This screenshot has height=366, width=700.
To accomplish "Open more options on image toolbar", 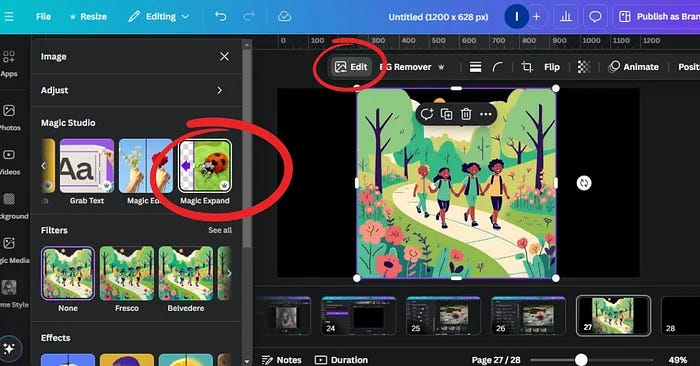I will (x=486, y=114).
